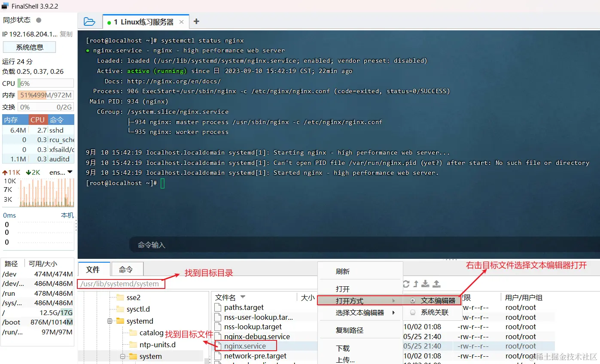600x364 pixels.
Task: Click the ntp-units.d folder icon in tree
Action: click(x=133, y=345)
